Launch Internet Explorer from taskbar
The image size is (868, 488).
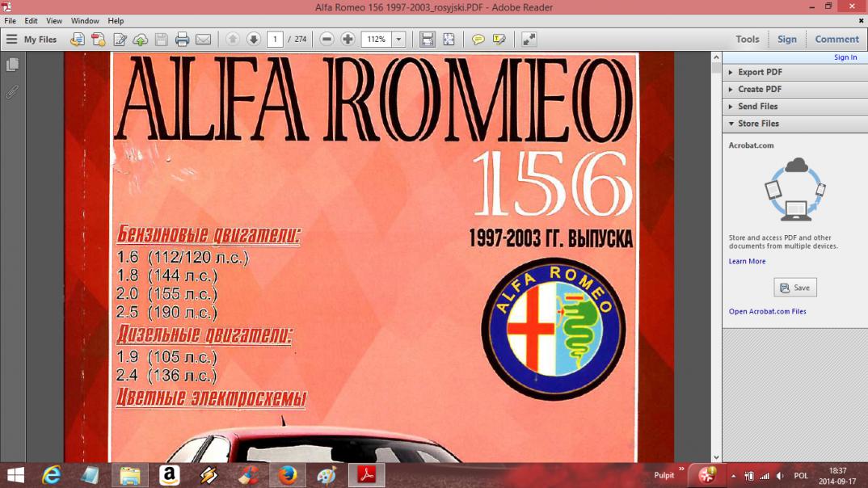point(52,475)
